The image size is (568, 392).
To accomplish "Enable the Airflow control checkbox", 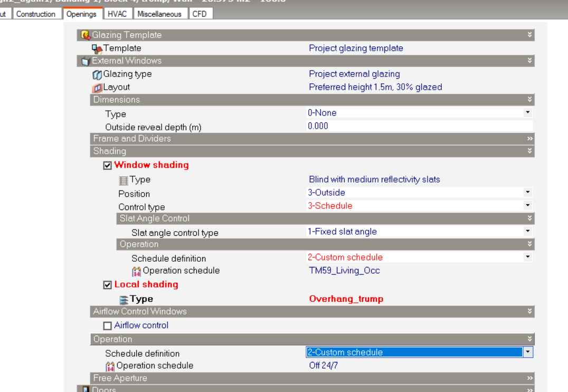I will tap(107, 326).
